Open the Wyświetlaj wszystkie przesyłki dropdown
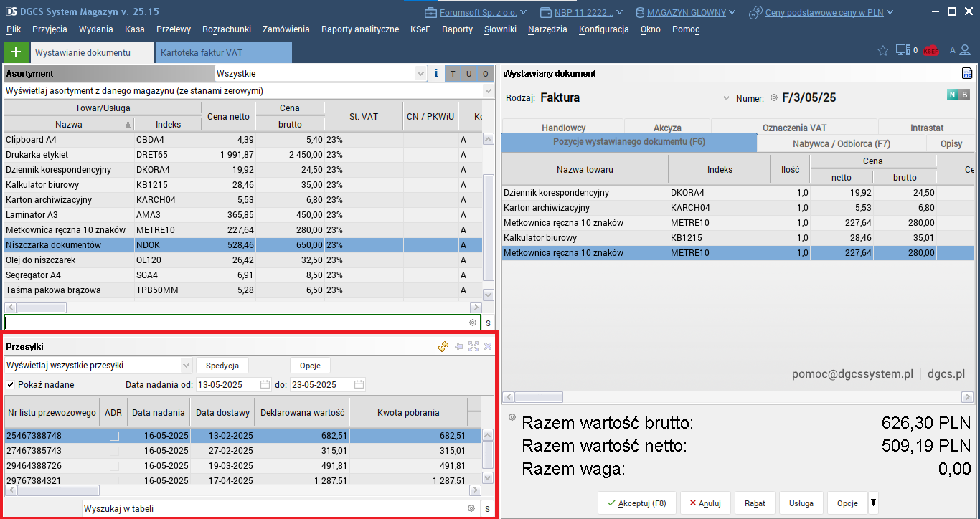The image size is (980, 519). coord(187,366)
